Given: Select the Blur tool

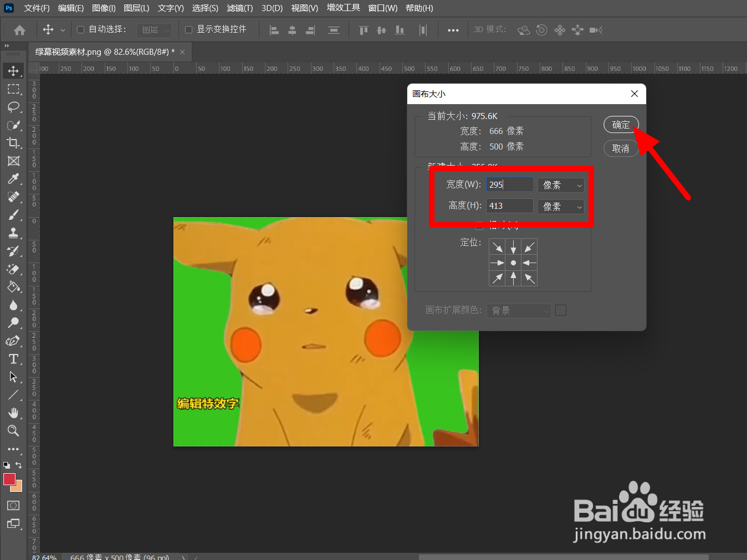Looking at the screenshot, I should tap(13, 305).
